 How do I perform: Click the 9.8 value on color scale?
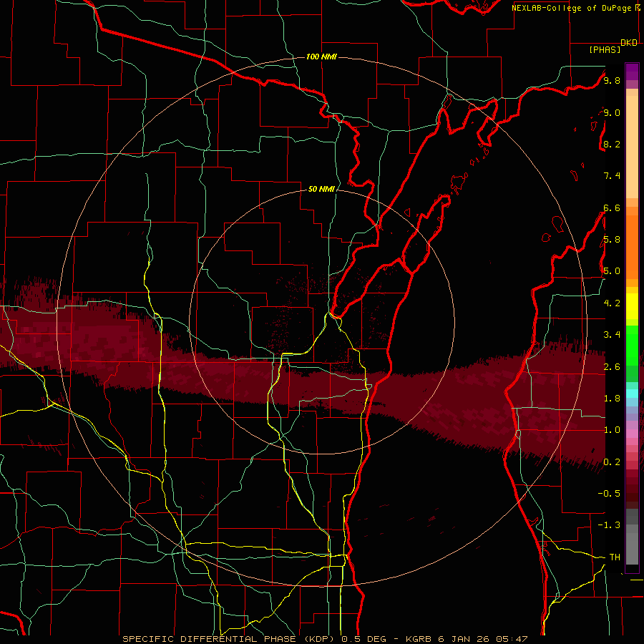(612, 81)
